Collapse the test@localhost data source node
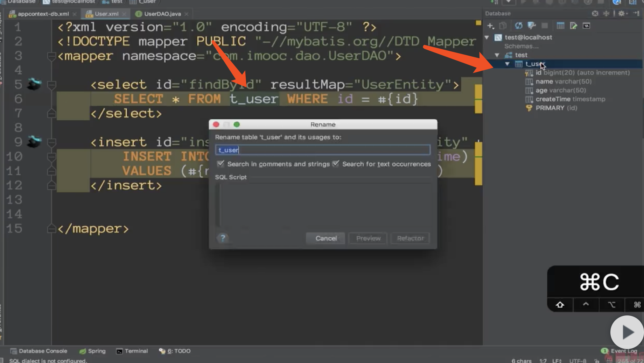The image size is (644, 363). click(x=487, y=37)
